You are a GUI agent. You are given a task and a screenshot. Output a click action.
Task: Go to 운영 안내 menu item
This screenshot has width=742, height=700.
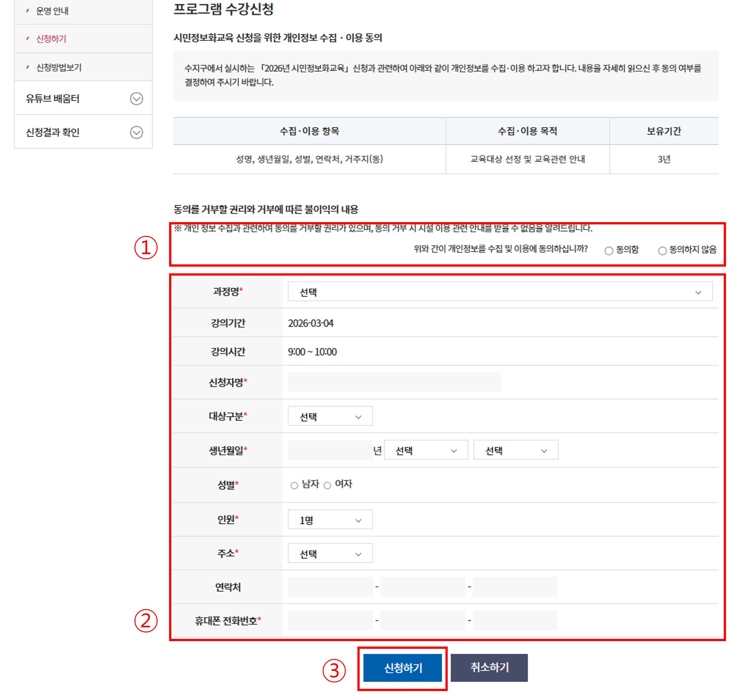[52, 11]
